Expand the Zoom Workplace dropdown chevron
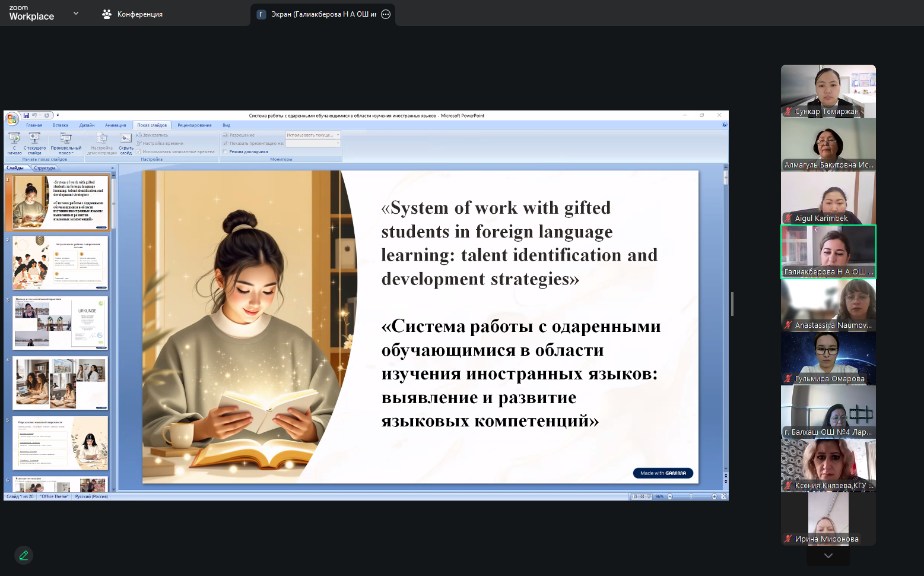The width and height of the screenshot is (924, 576). click(75, 13)
